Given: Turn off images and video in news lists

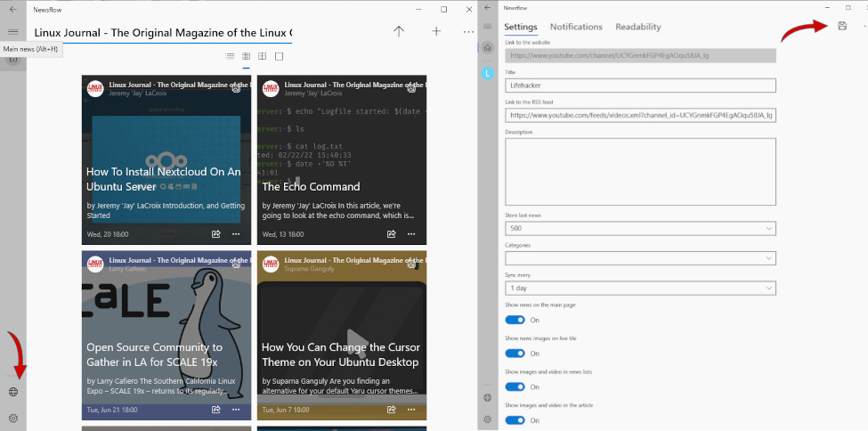Looking at the screenshot, I should (x=515, y=386).
